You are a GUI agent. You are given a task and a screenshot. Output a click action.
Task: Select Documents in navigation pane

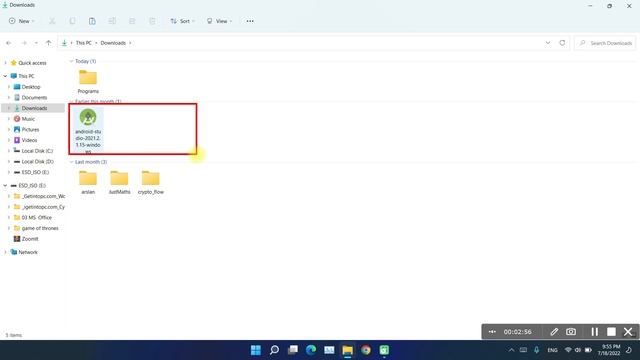coord(34,98)
